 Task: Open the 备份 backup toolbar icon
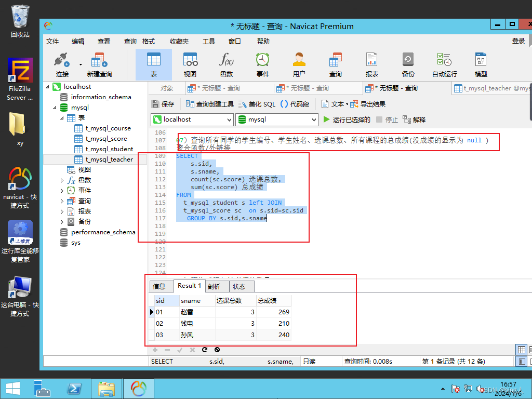pyautogui.click(x=408, y=65)
